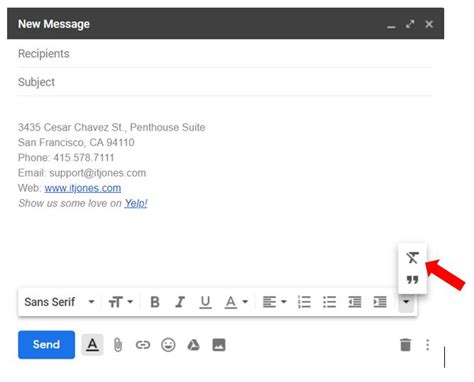This screenshot has width=474, height=382.
Task: Apply Quote formatting from the popup
Action: 412,280
